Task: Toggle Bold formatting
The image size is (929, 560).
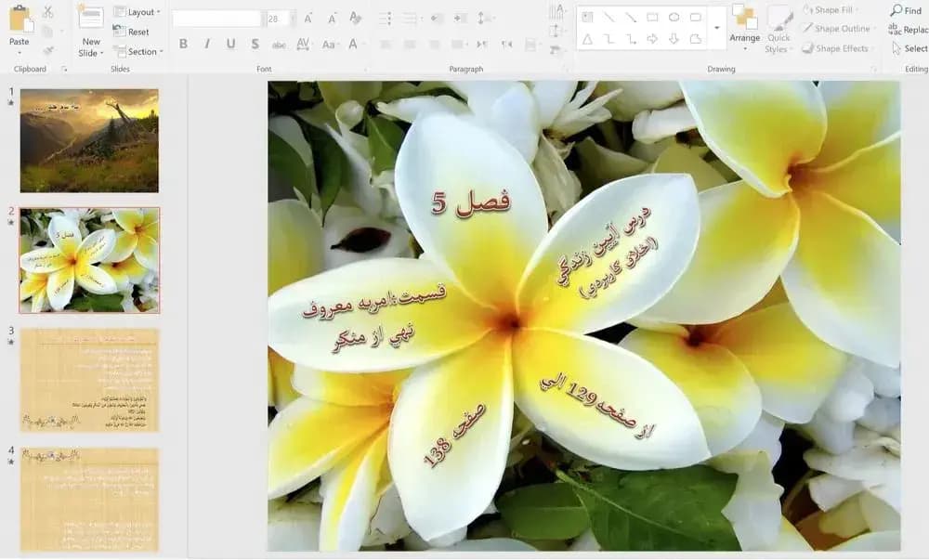Action: 183,44
